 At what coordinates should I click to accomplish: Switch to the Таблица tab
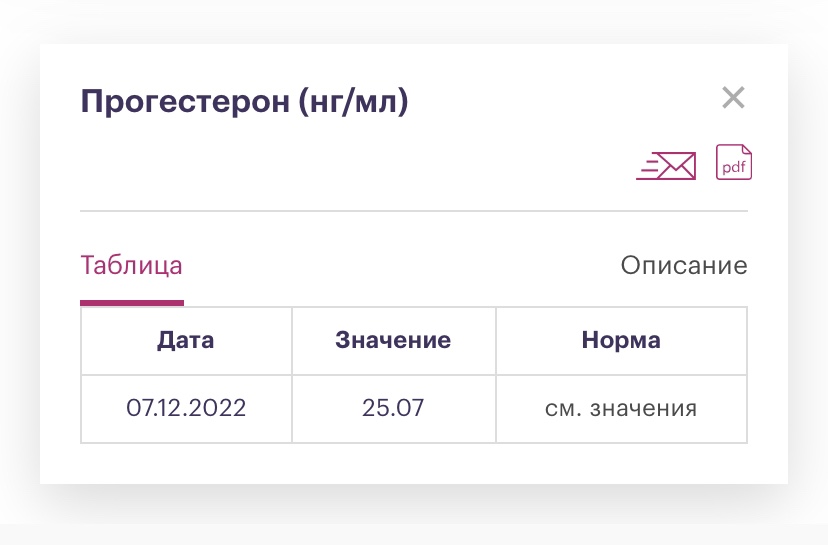tap(131, 266)
